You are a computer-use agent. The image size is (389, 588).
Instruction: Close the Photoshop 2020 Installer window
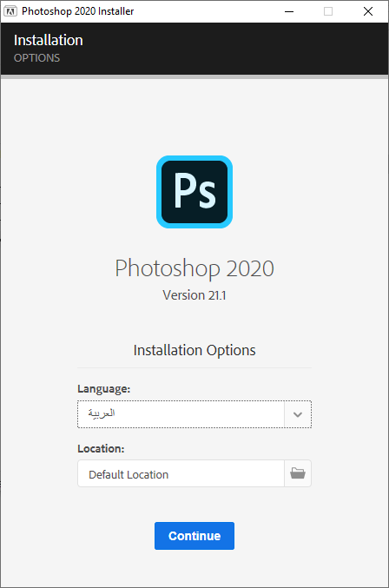pyautogui.click(x=368, y=11)
